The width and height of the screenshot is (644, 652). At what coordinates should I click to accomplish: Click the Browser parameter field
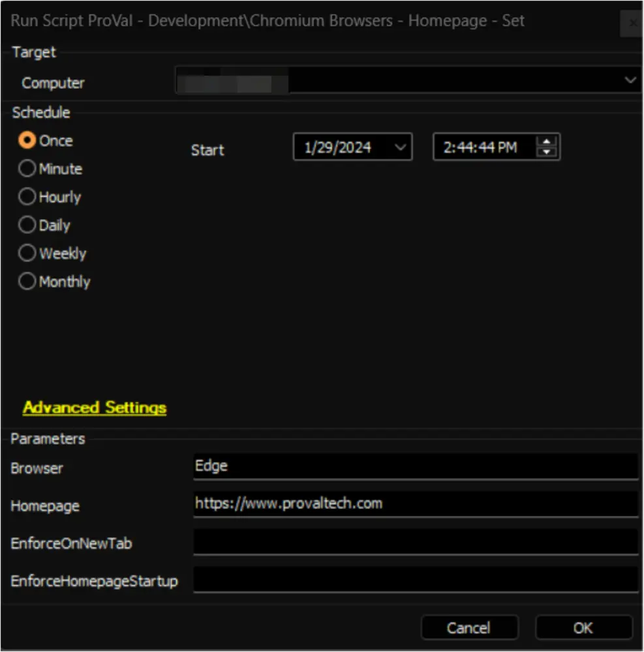coord(416,467)
